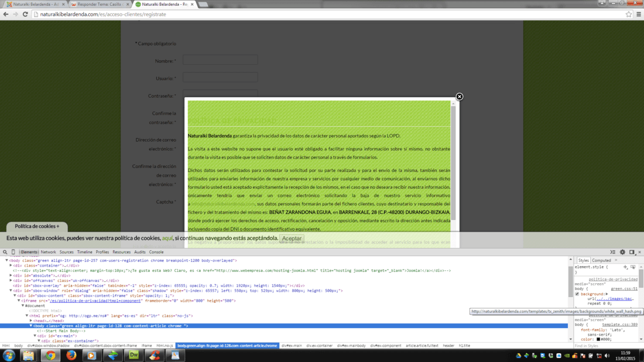644x362 pixels.
Task: Select the Styles sidebar tab
Action: click(x=583, y=260)
